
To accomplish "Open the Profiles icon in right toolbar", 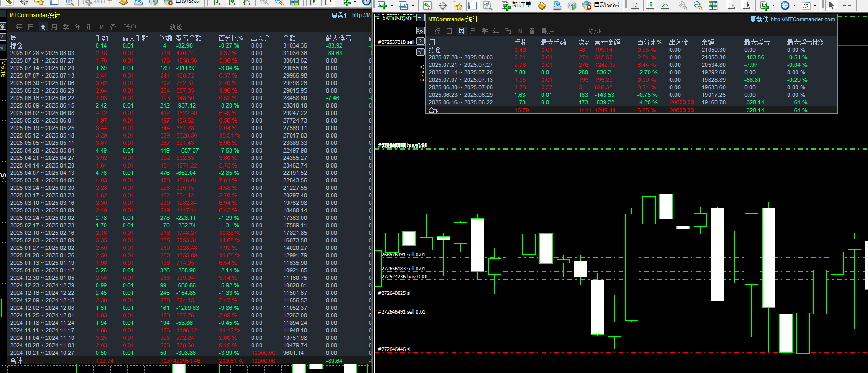I will coord(403,5).
